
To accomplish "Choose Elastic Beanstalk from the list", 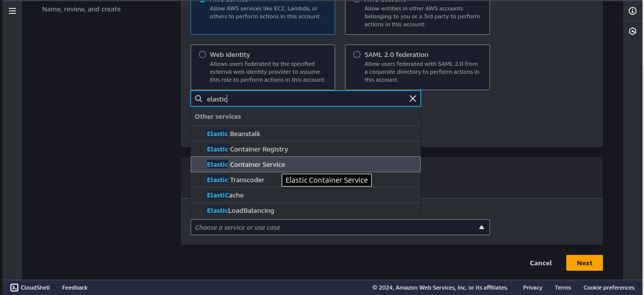I will point(234,134).
